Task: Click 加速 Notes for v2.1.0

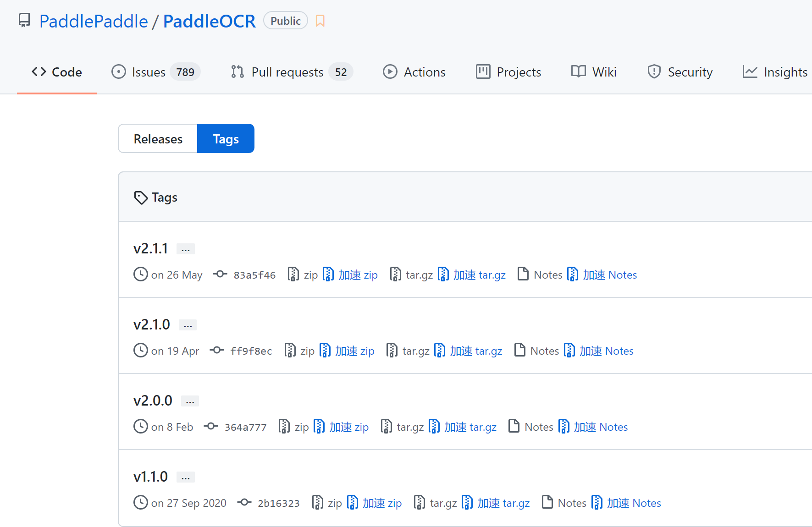Action: pos(599,351)
